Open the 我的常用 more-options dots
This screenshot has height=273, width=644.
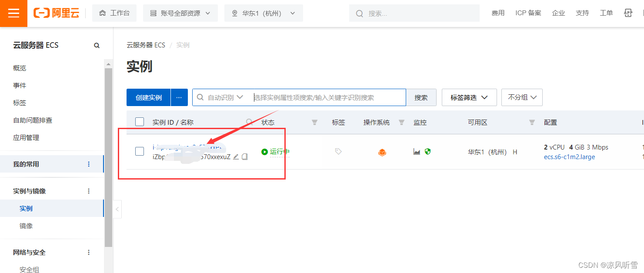click(89, 164)
